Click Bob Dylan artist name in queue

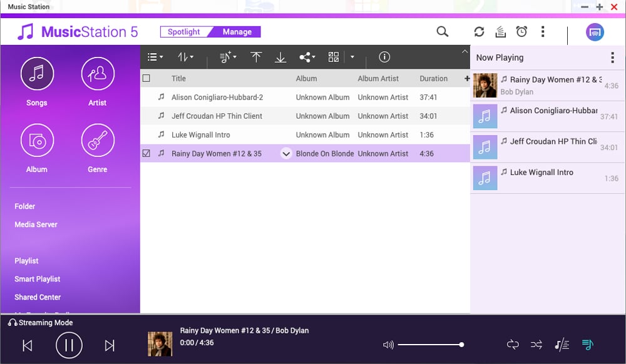[516, 92]
